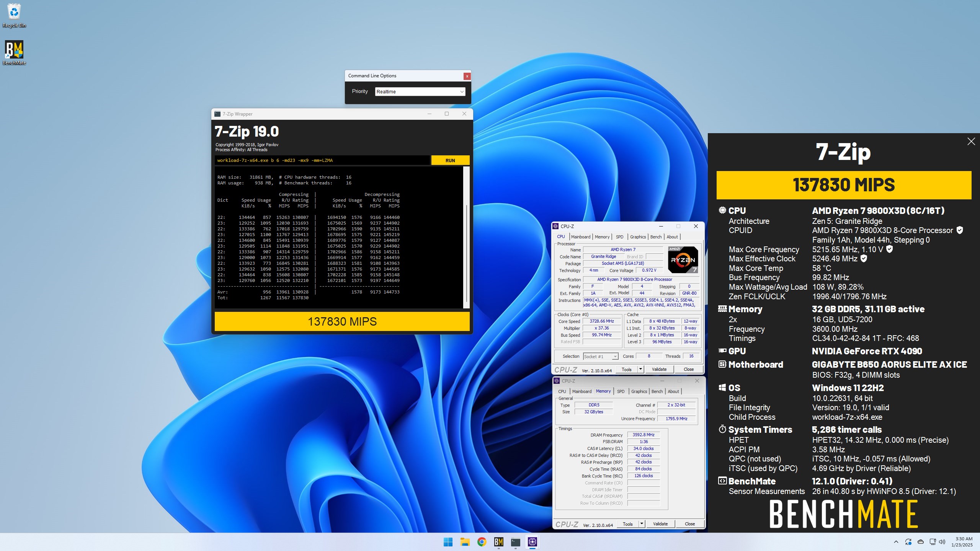980x551 pixels.
Task: Show hidden system tray icons
Action: 896,542
